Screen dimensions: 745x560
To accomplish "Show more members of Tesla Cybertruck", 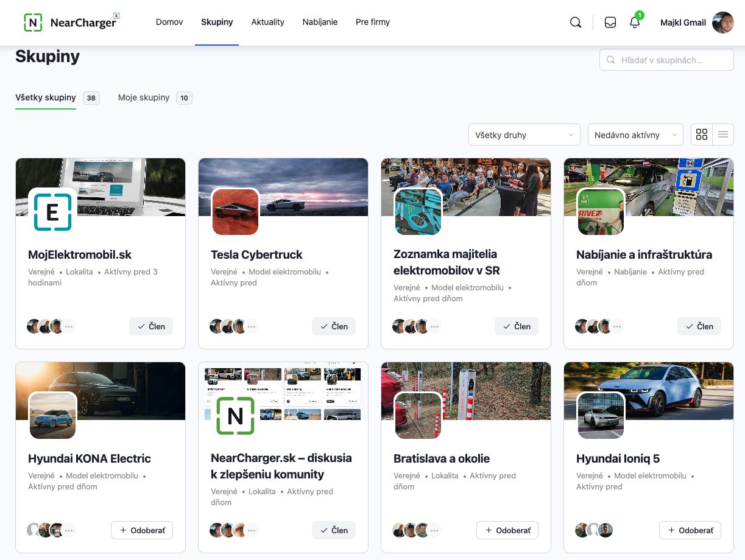I will tap(252, 326).
